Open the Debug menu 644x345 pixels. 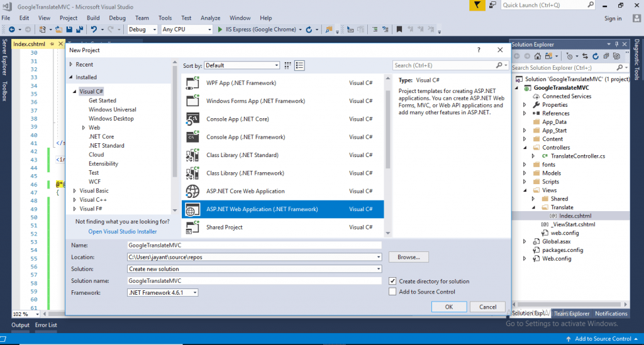[117, 18]
